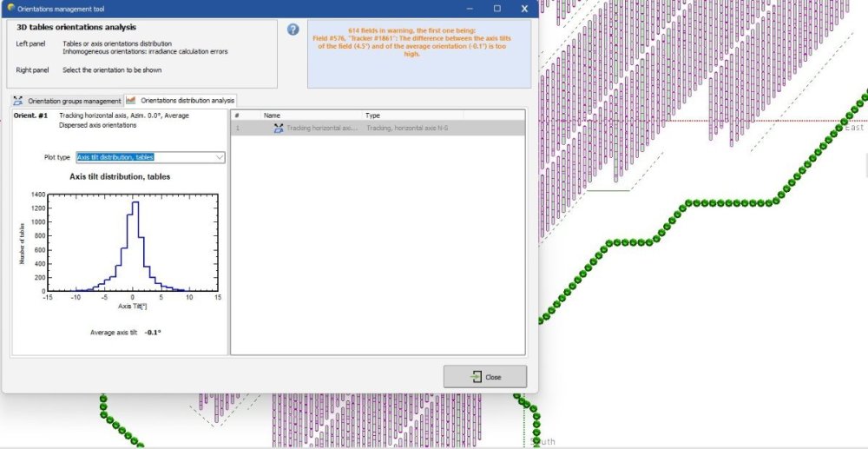Click the East label in the 3D scene
868x449 pixels.
coord(854,128)
